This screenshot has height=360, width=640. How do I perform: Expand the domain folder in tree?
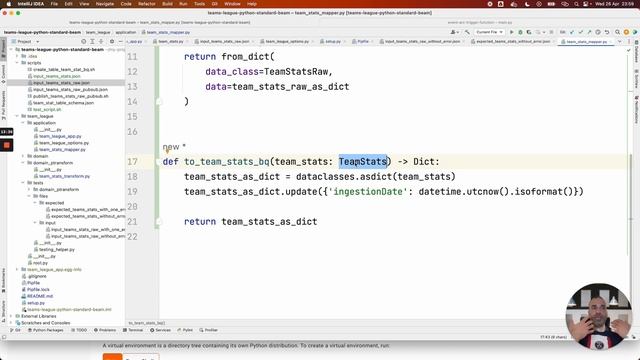point(23,156)
